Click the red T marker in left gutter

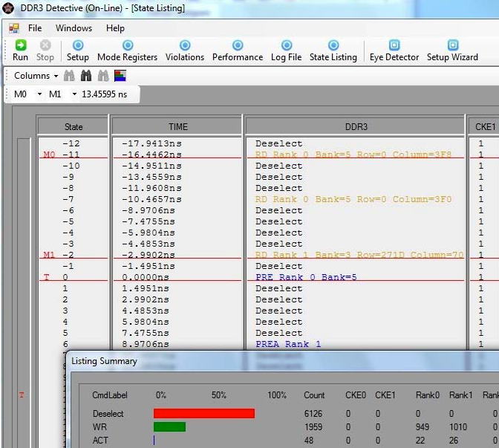point(22,395)
